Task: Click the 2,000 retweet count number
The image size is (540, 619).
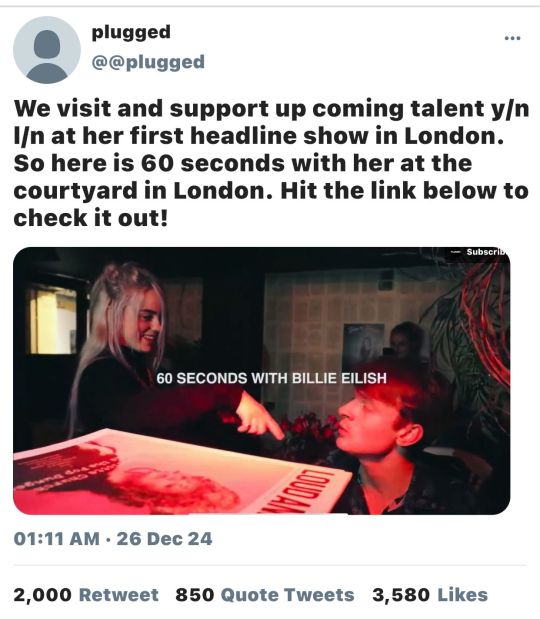Action: coord(43,595)
